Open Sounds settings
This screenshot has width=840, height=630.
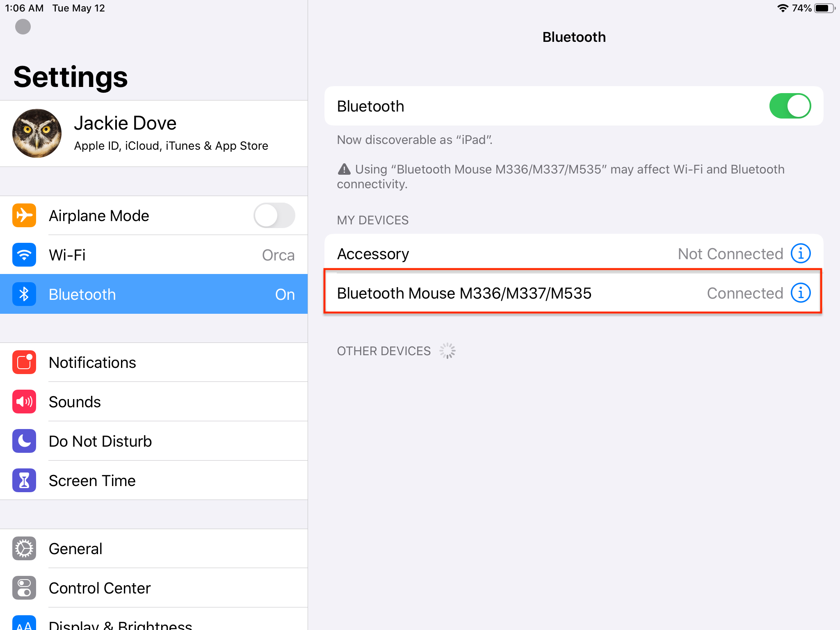click(x=154, y=402)
